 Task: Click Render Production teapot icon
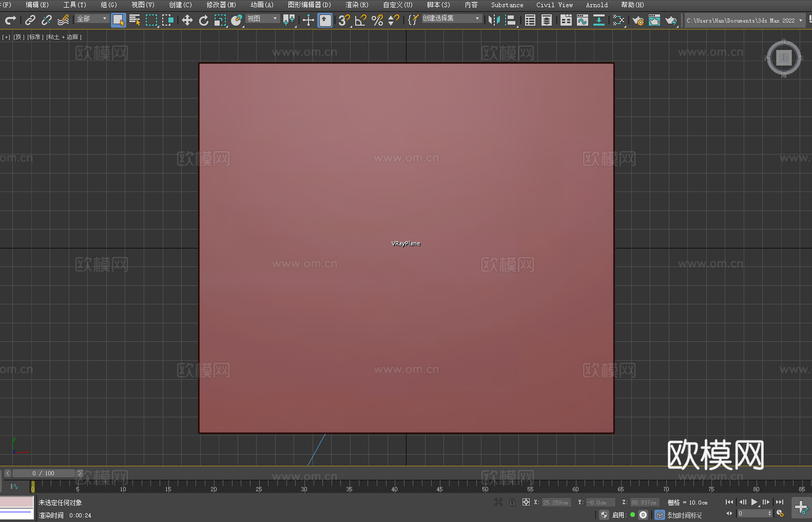pos(671,20)
